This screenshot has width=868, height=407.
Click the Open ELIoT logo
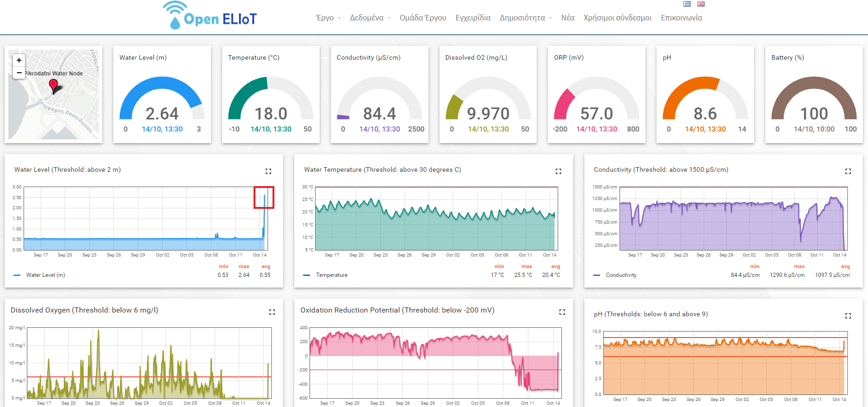pyautogui.click(x=210, y=15)
